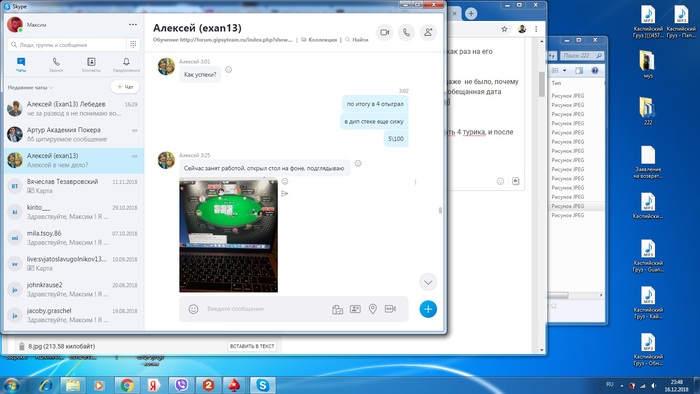Open chat with live:svjatoslavugolnikov13

pos(74,264)
